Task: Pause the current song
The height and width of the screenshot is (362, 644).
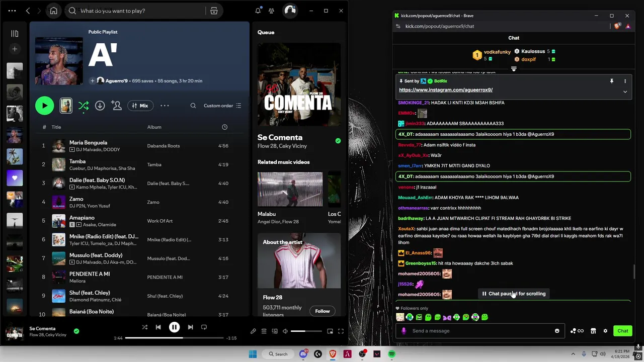Action: (174, 327)
